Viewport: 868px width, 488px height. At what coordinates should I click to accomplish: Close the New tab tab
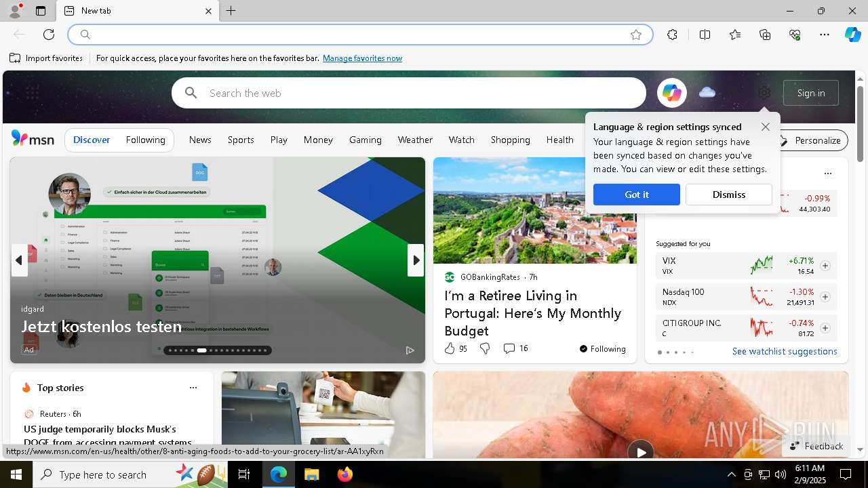208,11
